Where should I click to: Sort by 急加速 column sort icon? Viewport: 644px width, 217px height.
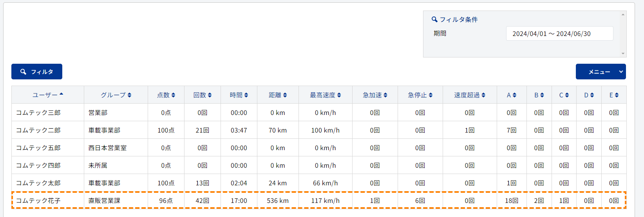coord(385,95)
